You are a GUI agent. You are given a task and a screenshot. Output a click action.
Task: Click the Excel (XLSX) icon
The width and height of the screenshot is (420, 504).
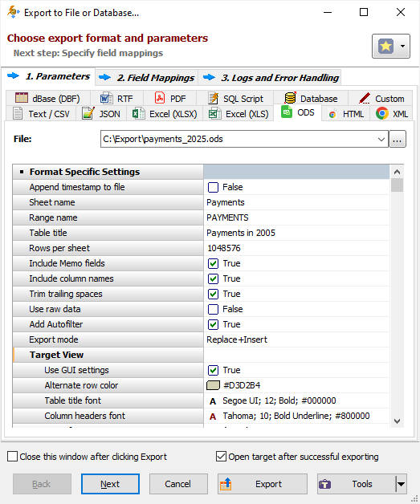tap(138, 113)
